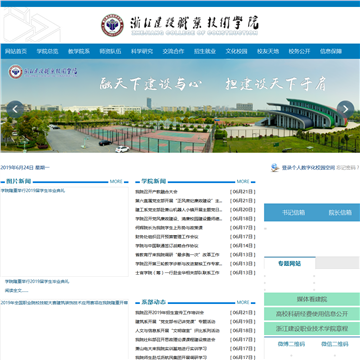Open the 教学院系 menu item
The height and width of the screenshot is (360, 360).
79,51
